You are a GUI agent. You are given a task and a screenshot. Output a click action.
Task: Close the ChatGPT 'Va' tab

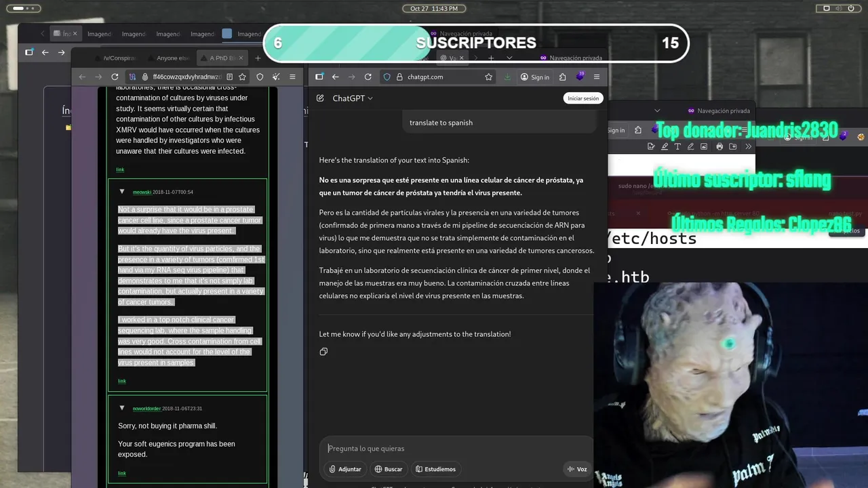pyautogui.click(x=461, y=58)
